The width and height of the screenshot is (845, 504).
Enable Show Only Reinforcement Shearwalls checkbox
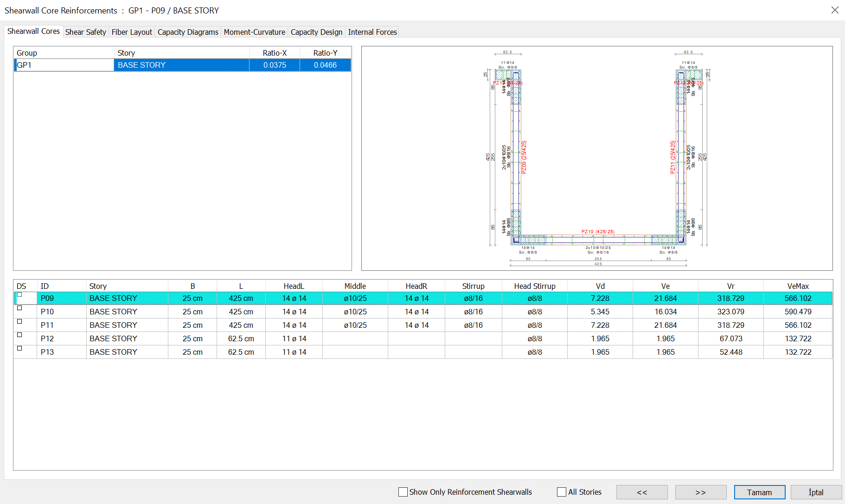click(x=403, y=492)
